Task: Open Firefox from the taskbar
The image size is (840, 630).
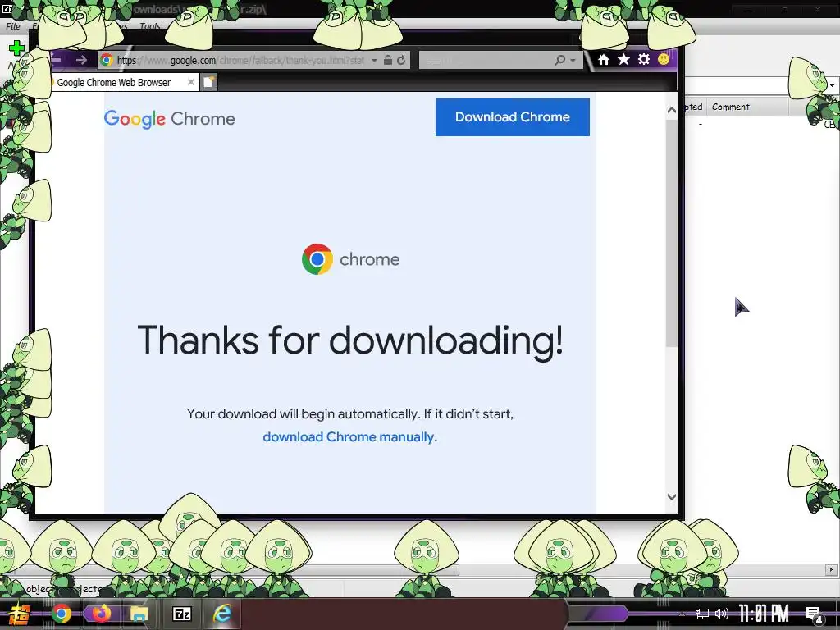Action: pos(101,614)
